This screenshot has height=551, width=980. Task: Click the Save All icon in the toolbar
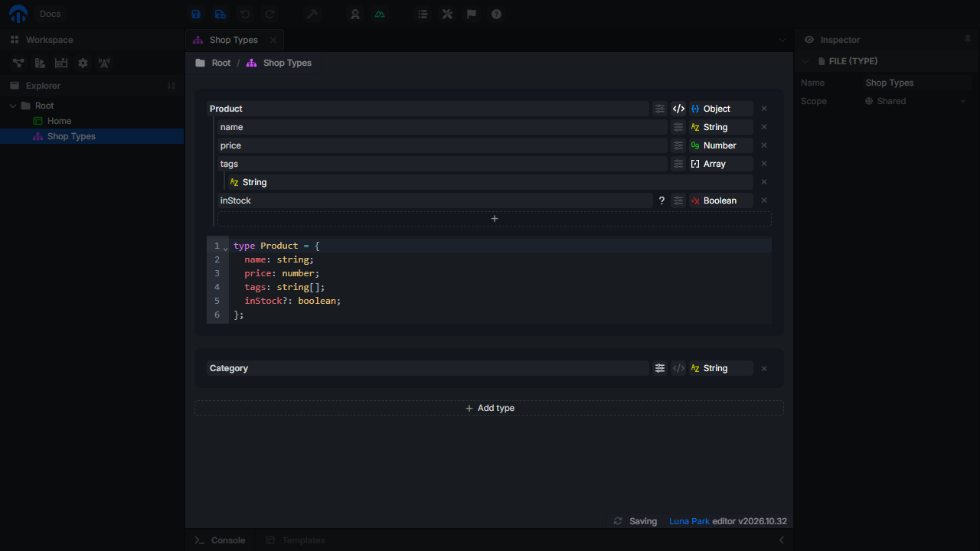click(x=220, y=14)
